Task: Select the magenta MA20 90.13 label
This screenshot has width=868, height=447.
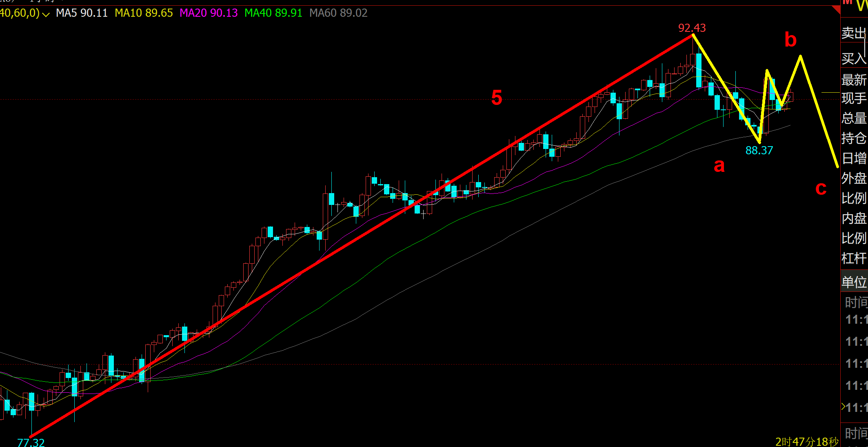Action: click(x=209, y=13)
